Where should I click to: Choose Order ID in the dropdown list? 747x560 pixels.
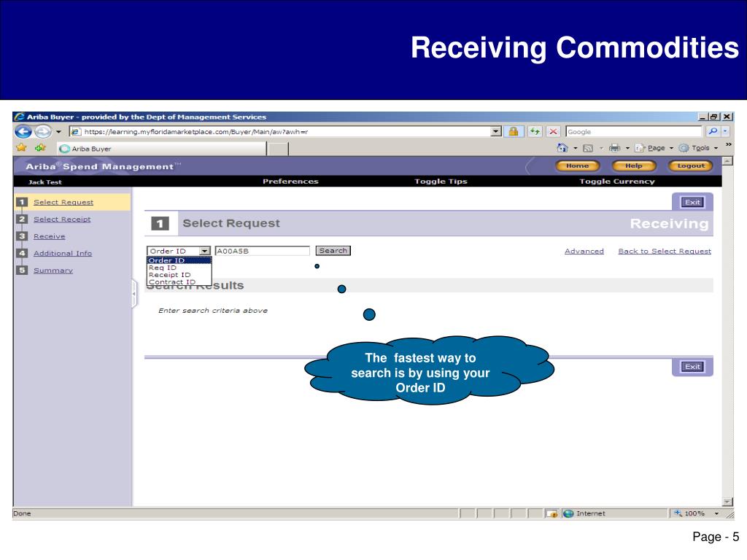pos(179,260)
